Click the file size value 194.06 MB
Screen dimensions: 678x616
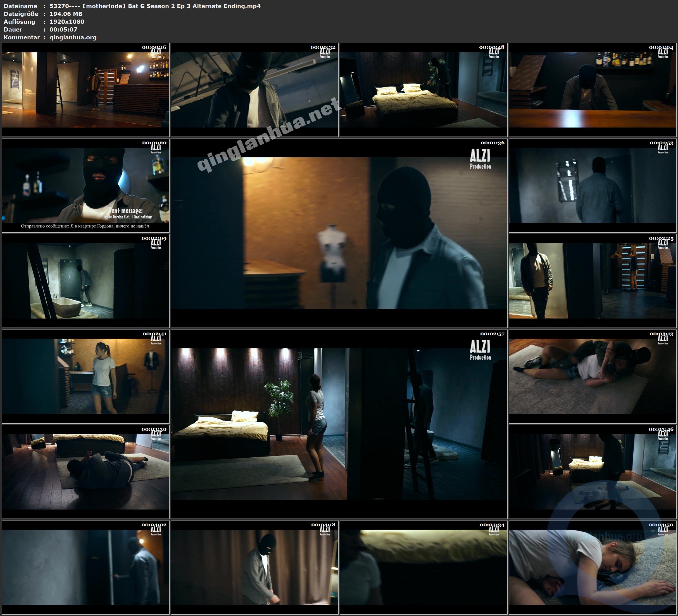click(66, 14)
